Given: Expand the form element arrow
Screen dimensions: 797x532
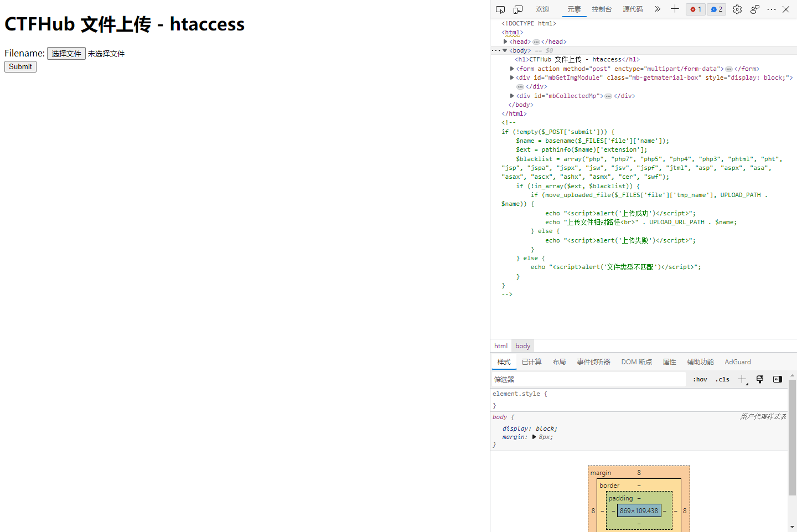Looking at the screenshot, I should tap(512, 69).
